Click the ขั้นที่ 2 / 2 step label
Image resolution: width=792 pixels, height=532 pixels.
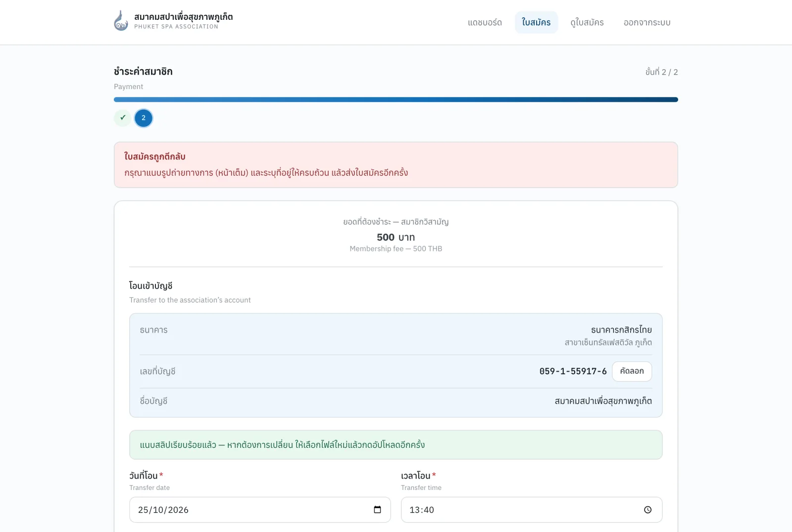click(661, 72)
